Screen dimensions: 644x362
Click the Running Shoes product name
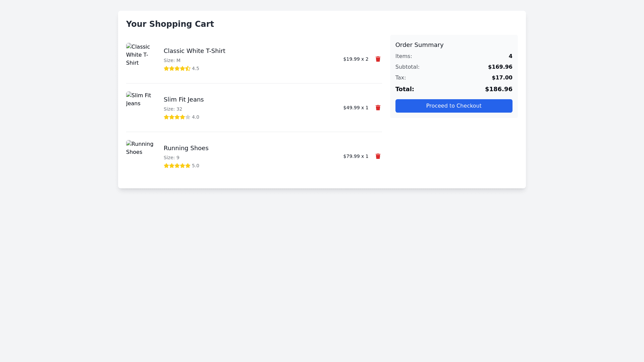(186, 148)
